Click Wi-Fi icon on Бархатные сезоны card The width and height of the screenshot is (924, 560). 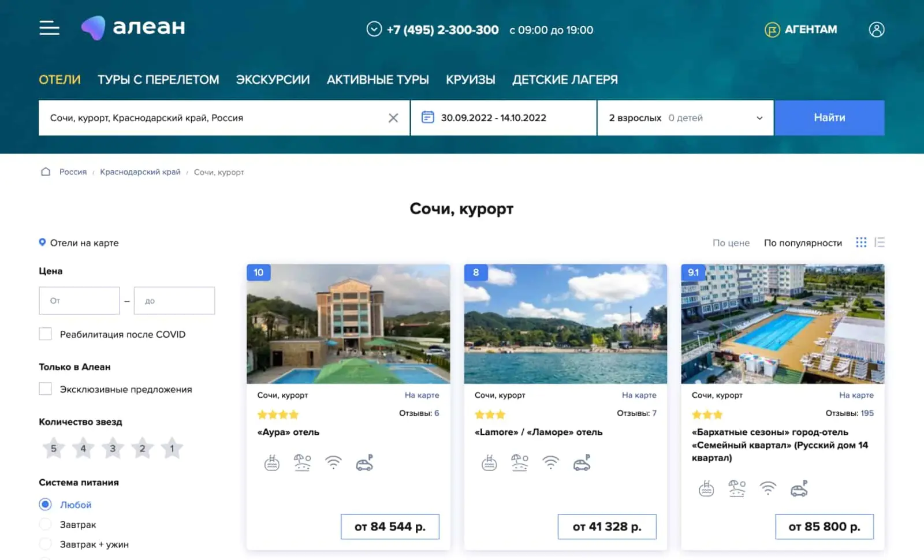[x=767, y=488]
